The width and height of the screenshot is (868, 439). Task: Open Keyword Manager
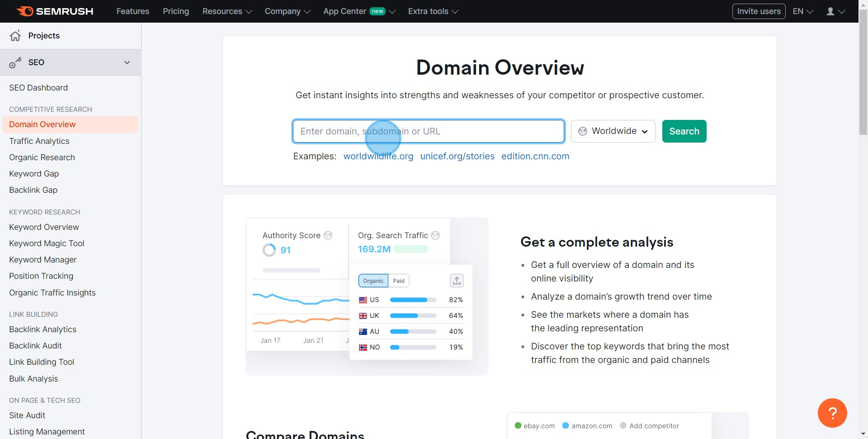[43, 260]
